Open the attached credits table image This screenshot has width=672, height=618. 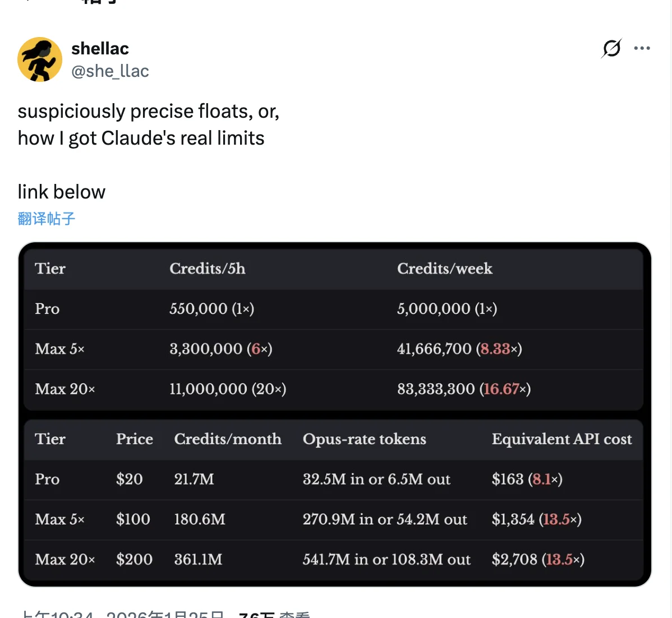335,412
